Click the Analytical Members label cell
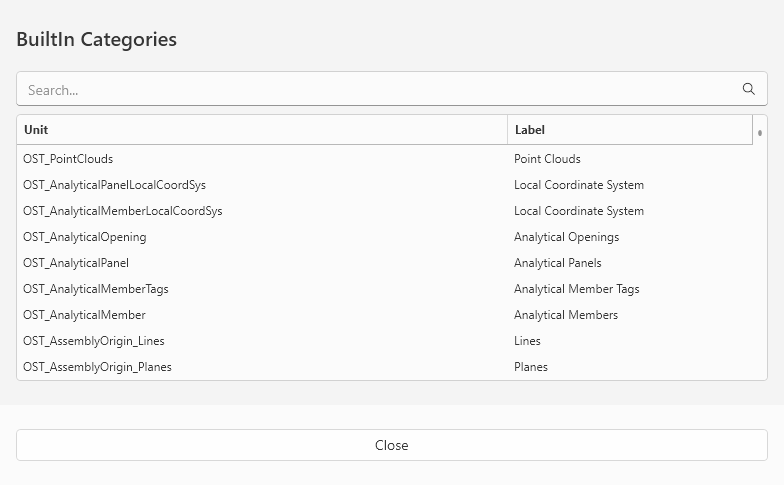784x485 pixels. click(x=566, y=315)
